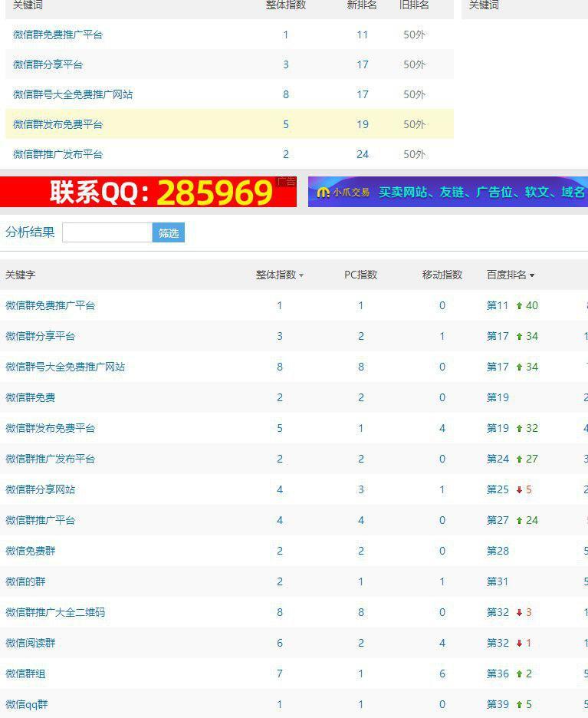The width and height of the screenshot is (588, 718).
Task: Open 微信群发布免费平台 in analysis results
Action: 50,428
